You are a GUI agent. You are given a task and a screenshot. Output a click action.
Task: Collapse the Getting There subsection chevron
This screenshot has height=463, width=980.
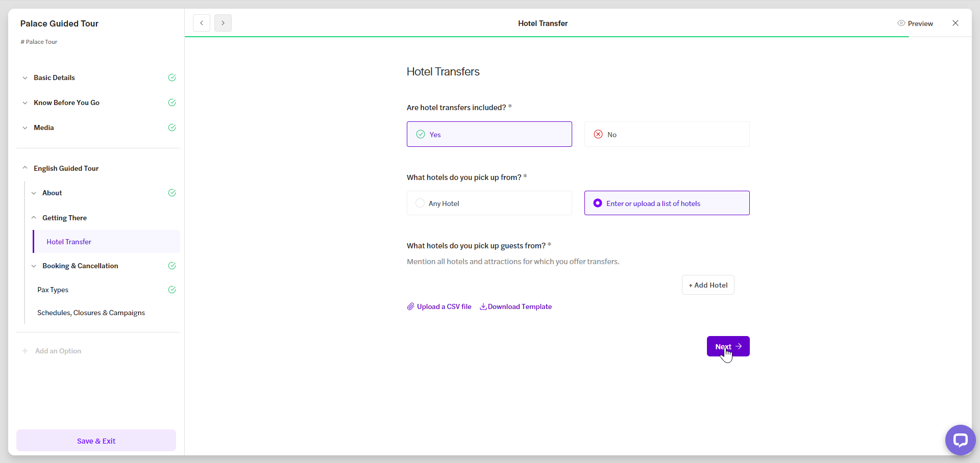coord(34,218)
